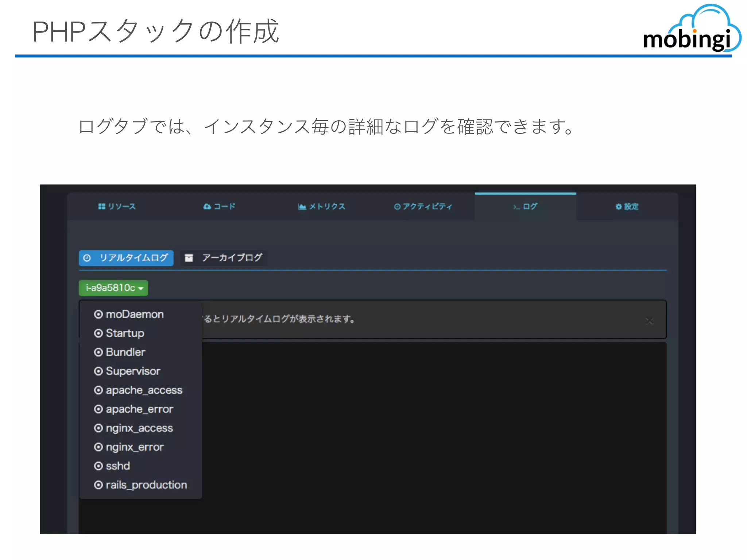Open the リソース tab
The height and width of the screenshot is (560, 747).
117,206
